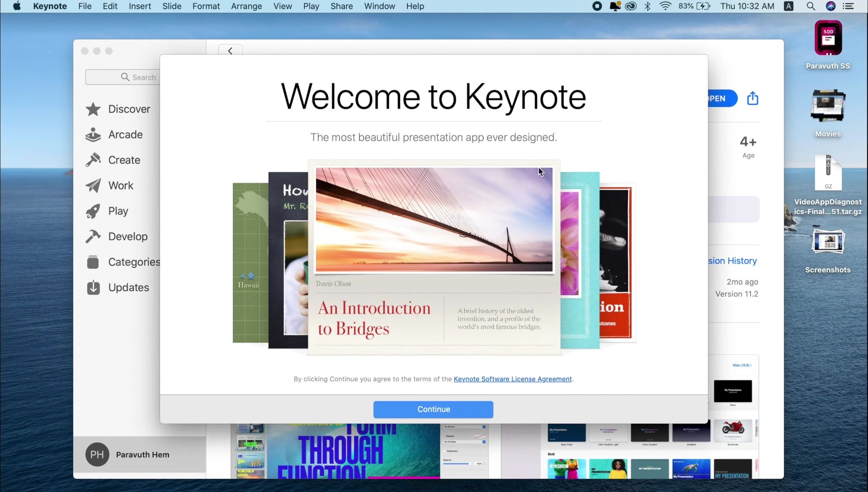Click the input source A icon
868x492 pixels.
788,6
